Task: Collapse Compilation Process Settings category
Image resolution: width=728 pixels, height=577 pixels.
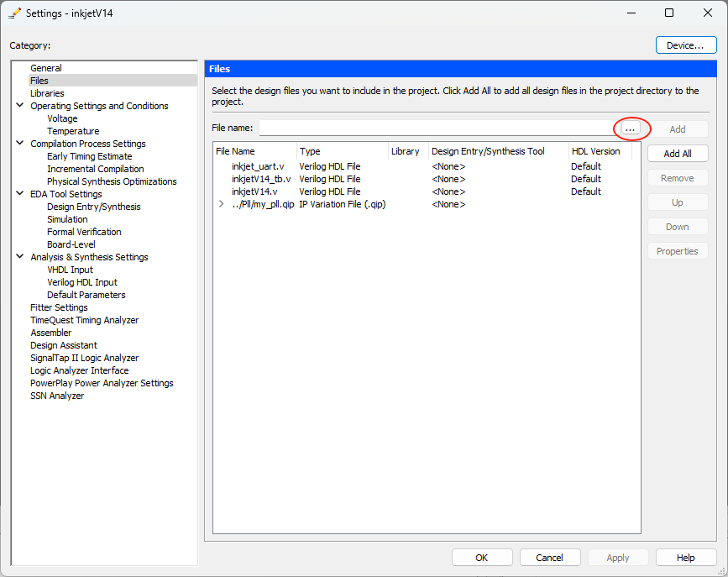Action: coord(20,143)
